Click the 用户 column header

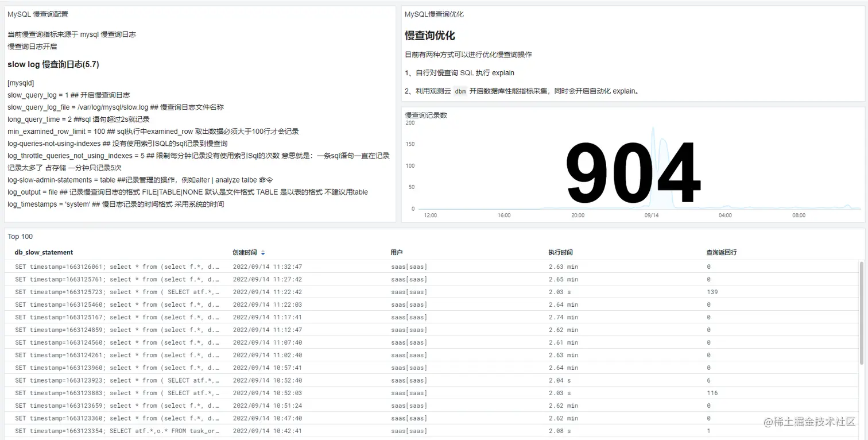397,253
